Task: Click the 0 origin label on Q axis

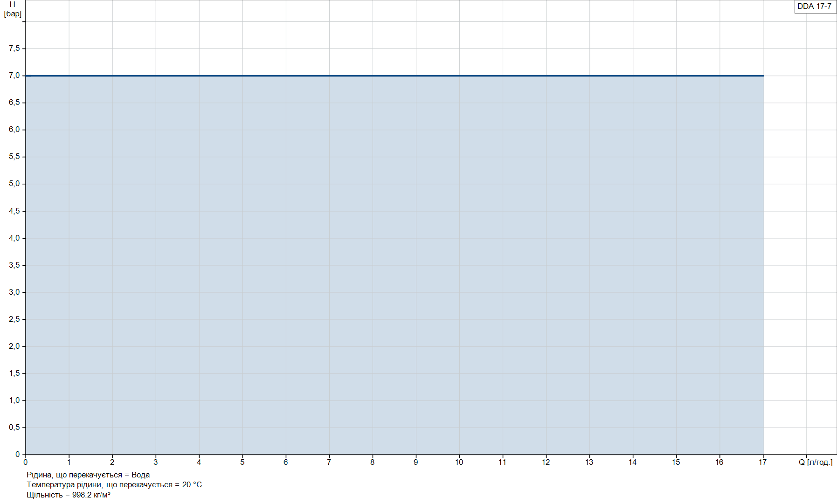Action: (x=25, y=462)
